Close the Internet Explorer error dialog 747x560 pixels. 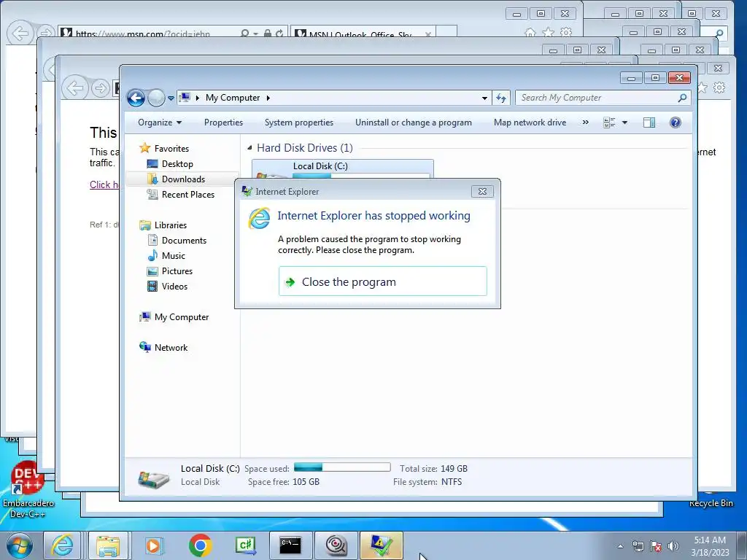tap(482, 192)
